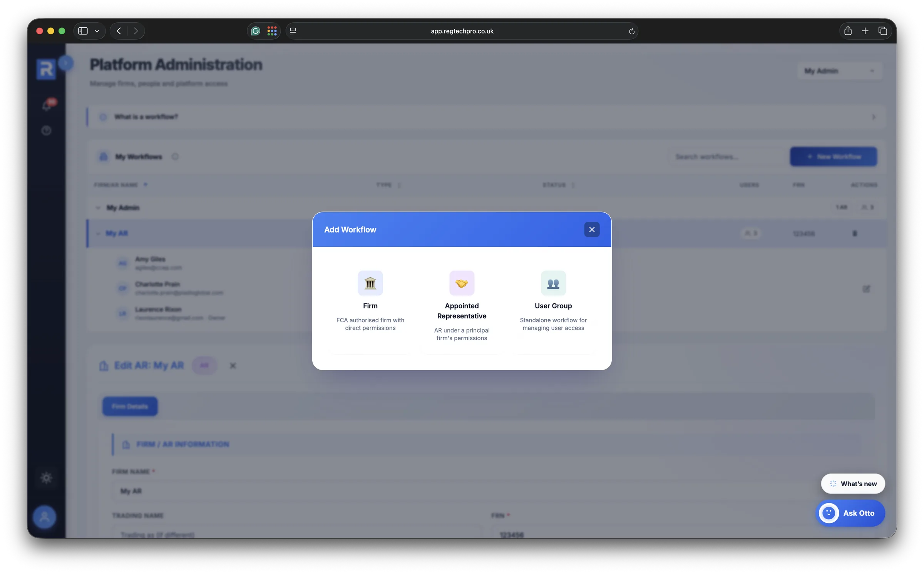The width and height of the screenshot is (924, 574).
Task: Close the Add Workflow dialog
Action: click(591, 229)
